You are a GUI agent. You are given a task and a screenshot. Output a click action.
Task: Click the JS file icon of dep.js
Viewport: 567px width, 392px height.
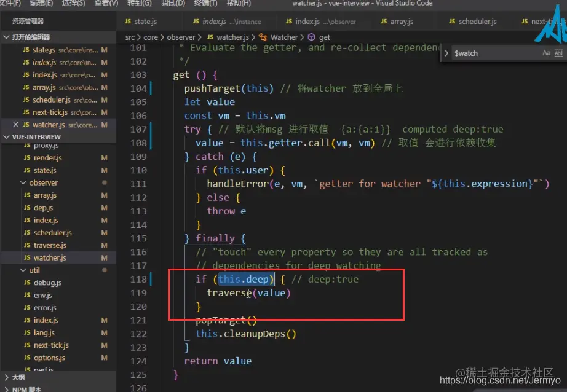coord(27,208)
